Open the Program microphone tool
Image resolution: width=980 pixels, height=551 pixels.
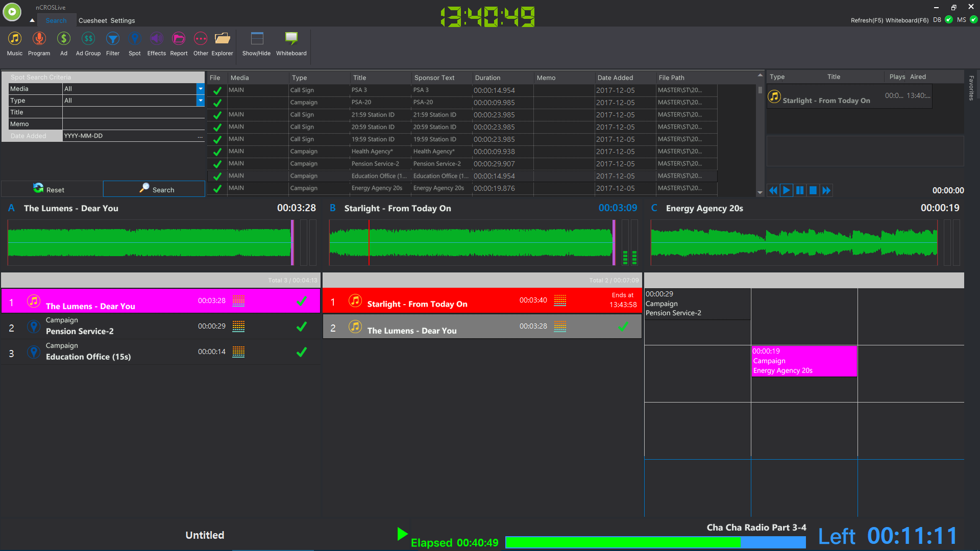pos(39,44)
